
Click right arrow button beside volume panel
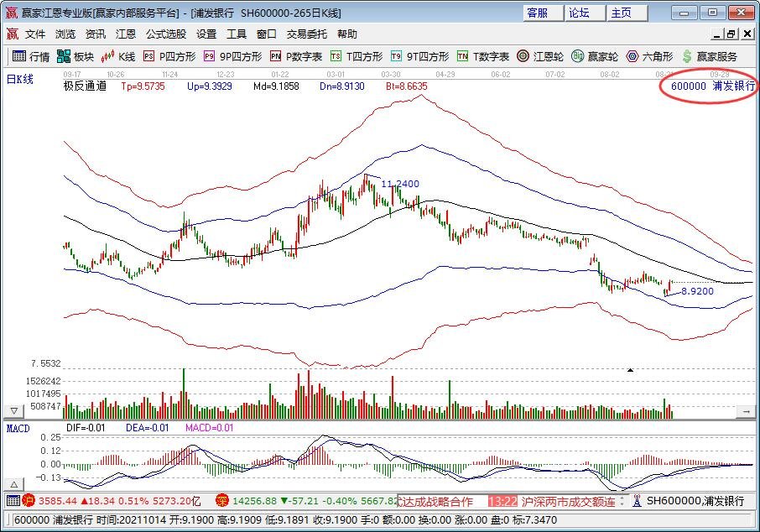pyautogui.click(x=745, y=412)
